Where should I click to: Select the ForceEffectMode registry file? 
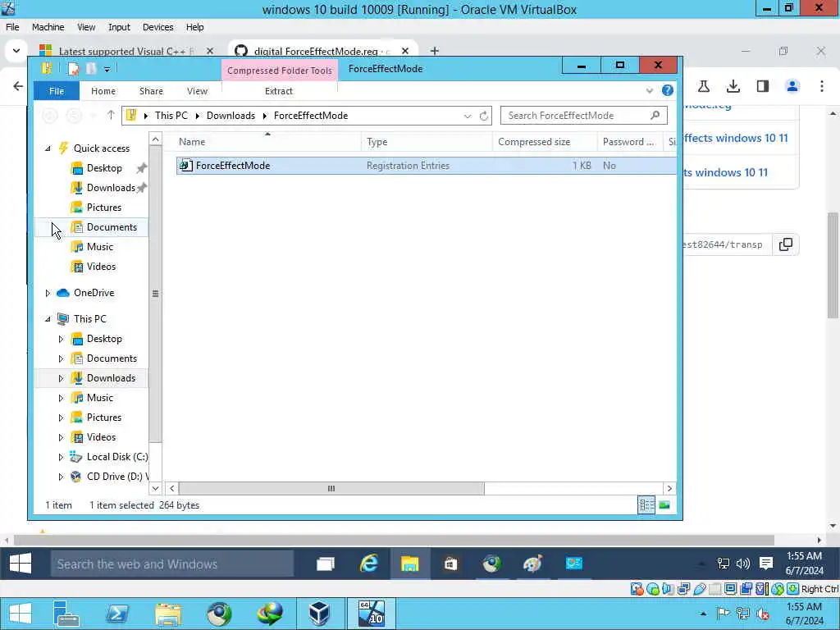426,166
